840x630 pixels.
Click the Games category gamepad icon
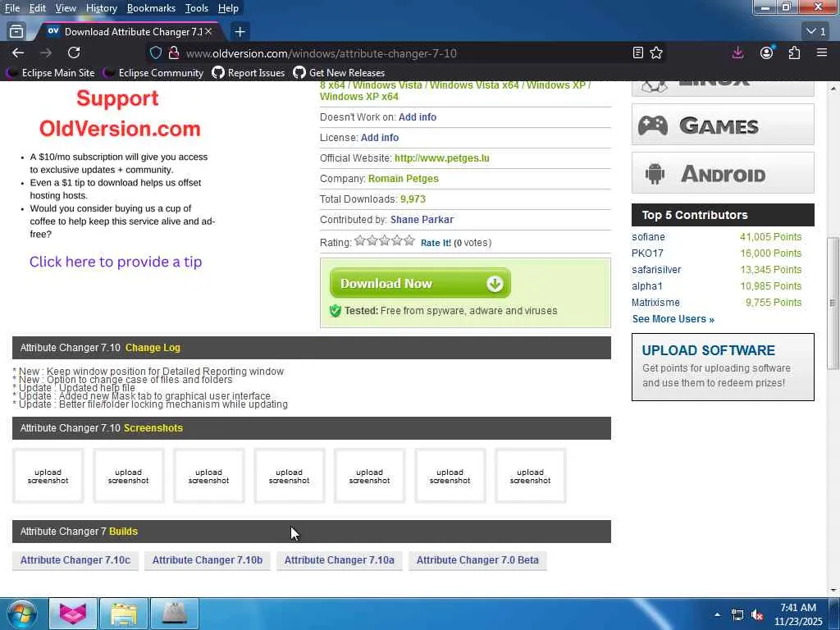(x=652, y=126)
